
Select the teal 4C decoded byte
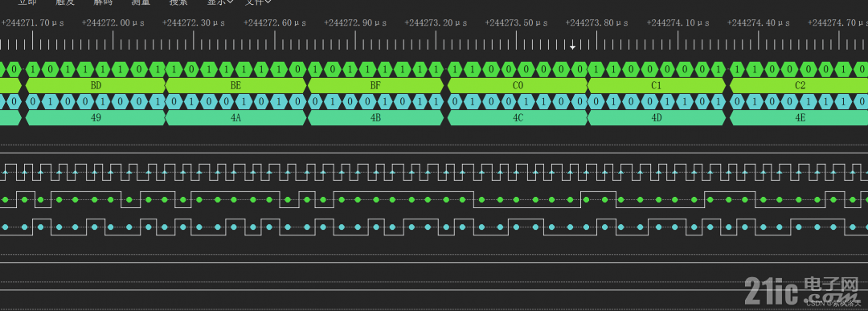coord(518,118)
